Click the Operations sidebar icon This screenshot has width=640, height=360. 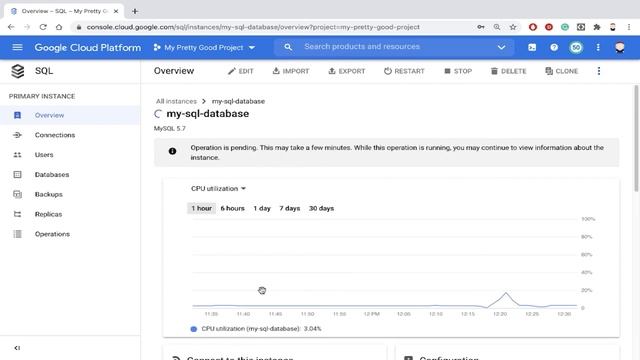click(x=17, y=234)
